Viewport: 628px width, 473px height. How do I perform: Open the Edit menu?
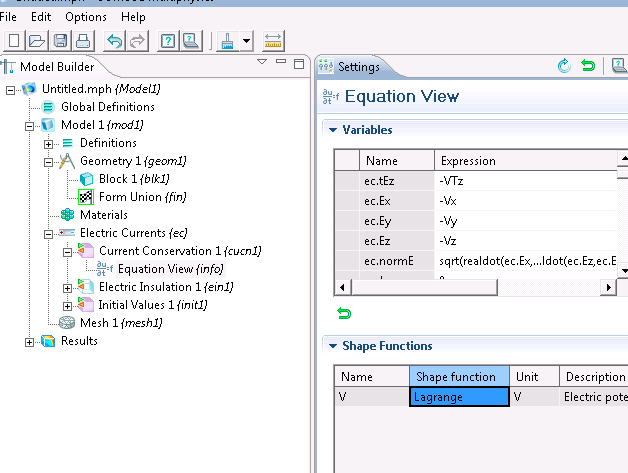click(x=41, y=17)
